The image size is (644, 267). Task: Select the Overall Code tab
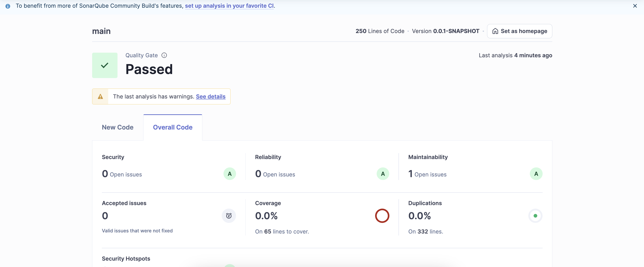[x=173, y=127]
